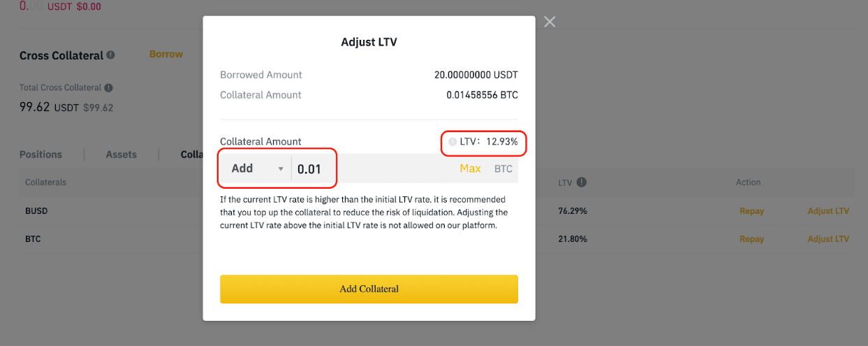Click Adjust LTV for BTC collateral

click(x=828, y=239)
